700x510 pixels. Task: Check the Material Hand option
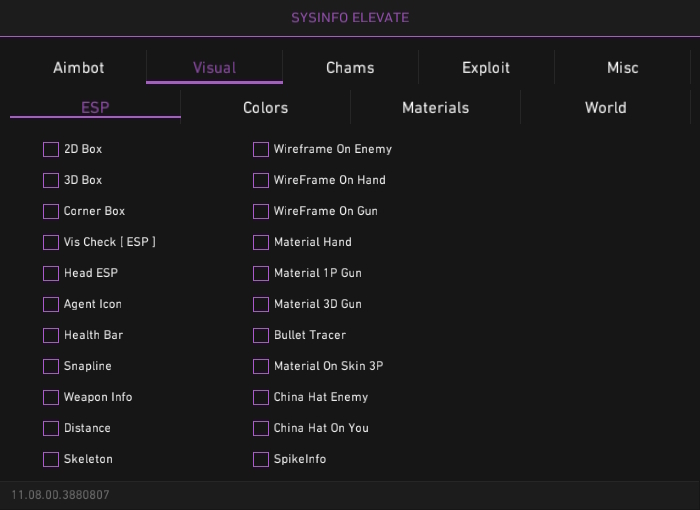point(261,242)
